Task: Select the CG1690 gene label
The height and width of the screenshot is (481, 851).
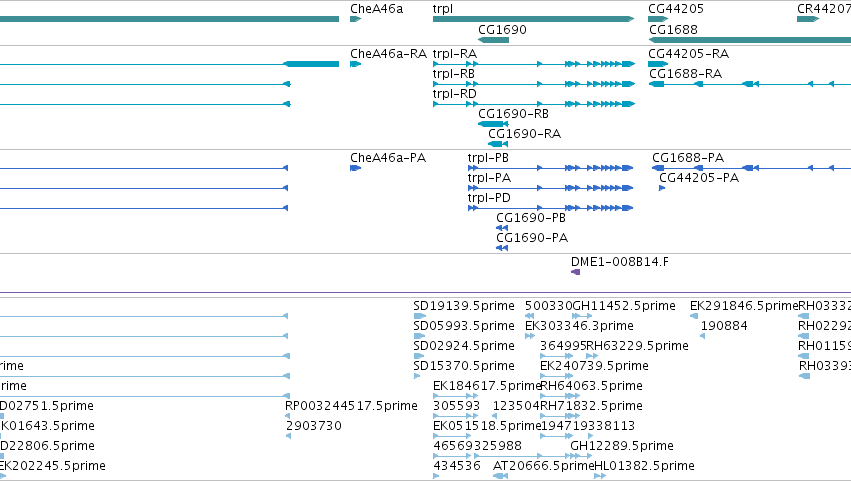Action: [x=502, y=29]
